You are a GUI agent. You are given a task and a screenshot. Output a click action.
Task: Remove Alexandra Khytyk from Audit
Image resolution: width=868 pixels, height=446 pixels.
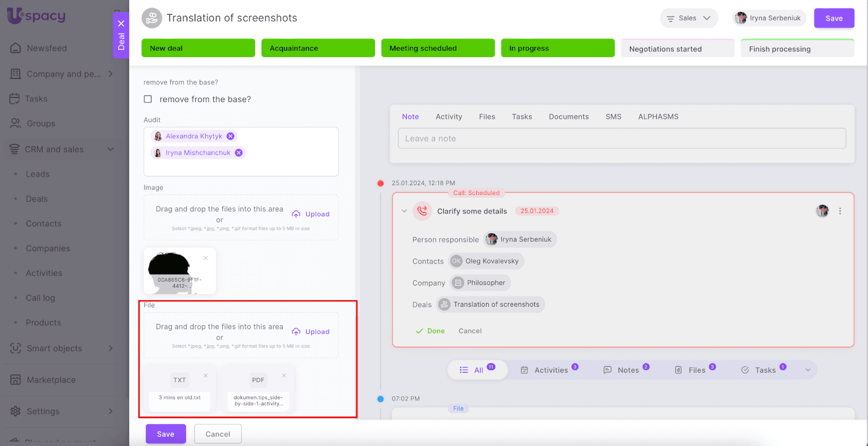tap(231, 137)
